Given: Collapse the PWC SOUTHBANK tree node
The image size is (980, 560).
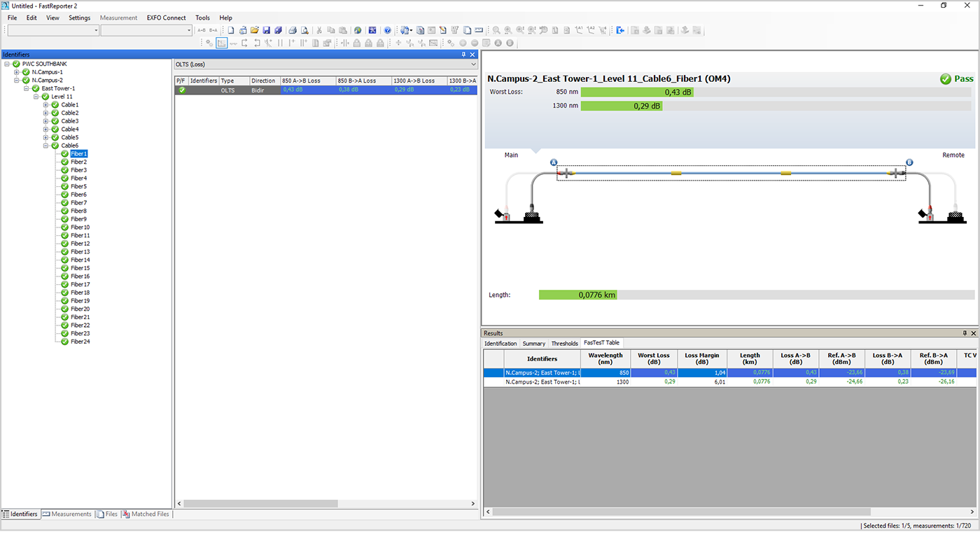Looking at the screenshot, I should click(6, 64).
